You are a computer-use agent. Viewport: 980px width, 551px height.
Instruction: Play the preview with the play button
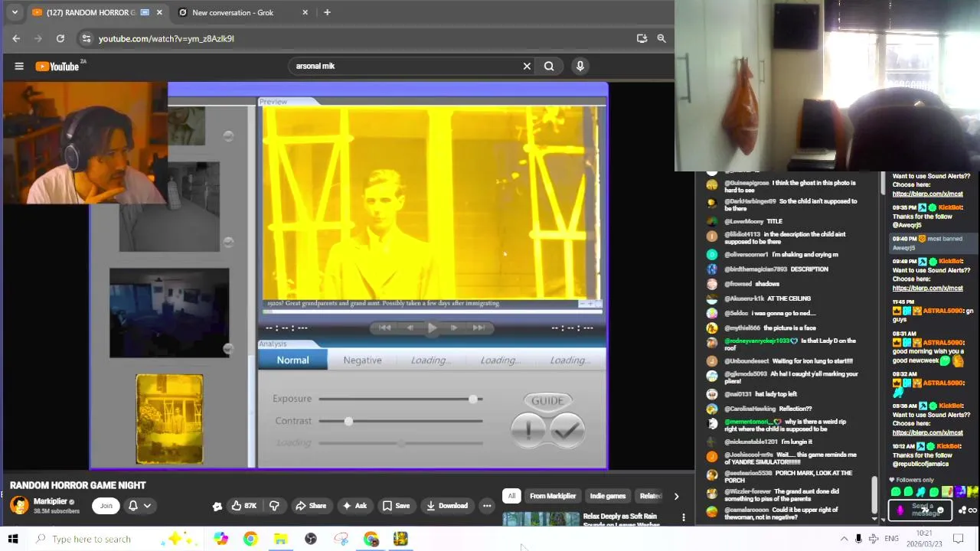432,328
